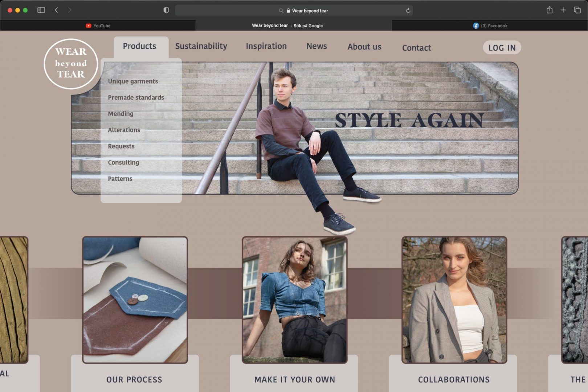
Task: Click the green macOS fullscreen button
Action: tap(25, 10)
